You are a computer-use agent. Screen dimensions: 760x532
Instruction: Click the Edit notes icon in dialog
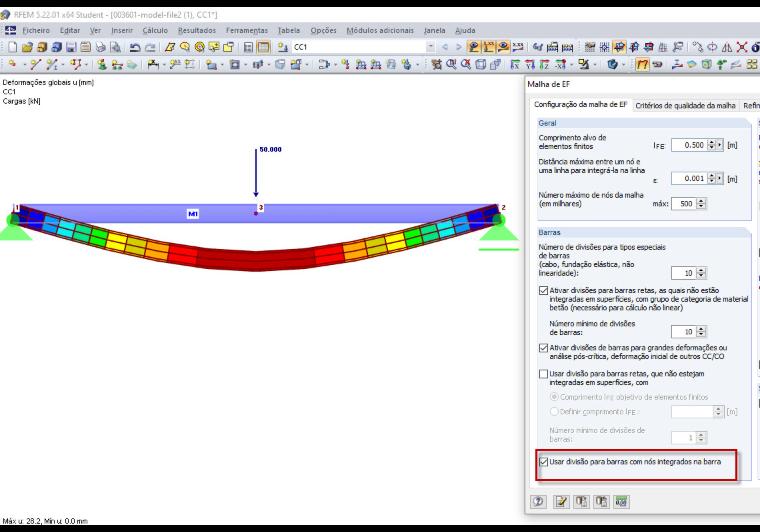pyautogui.click(x=561, y=502)
